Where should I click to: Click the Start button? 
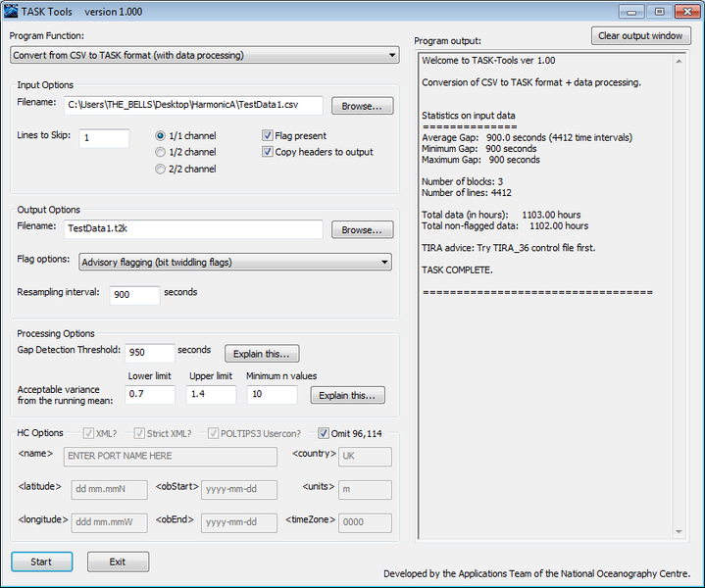[x=42, y=562]
